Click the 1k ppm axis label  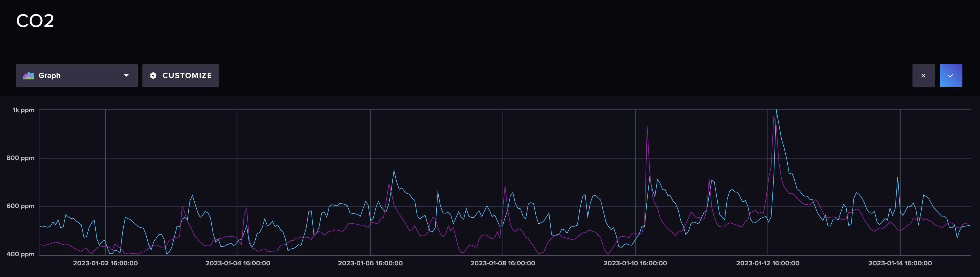coord(24,110)
